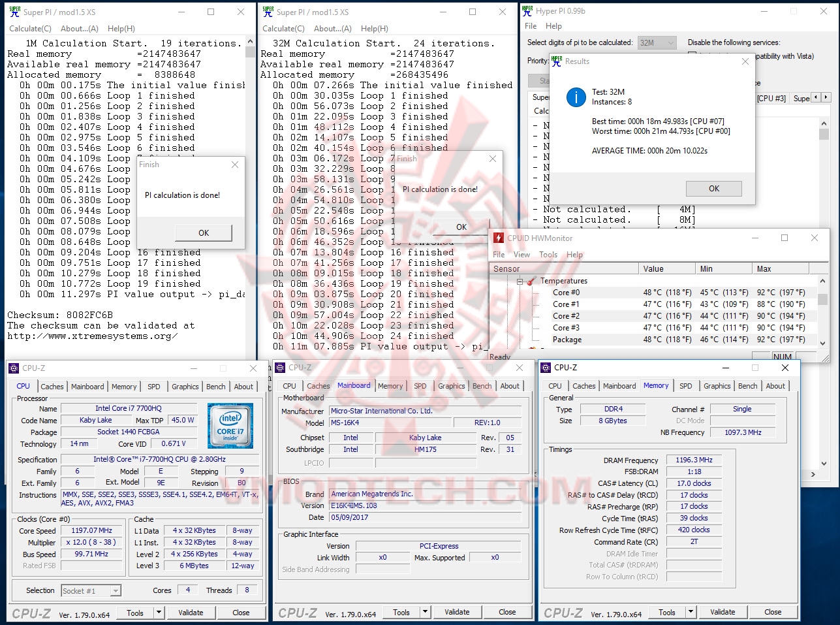Click OK in the 32M Finish dialog
The height and width of the screenshot is (625, 840).
[461, 227]
